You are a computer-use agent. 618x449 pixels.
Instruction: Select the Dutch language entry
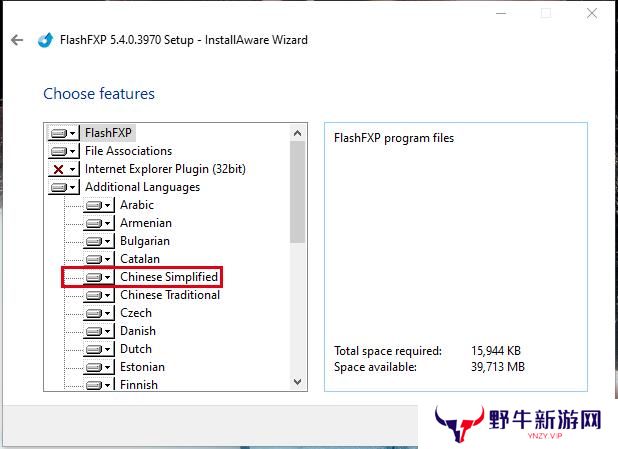pyautogui.click(x=136, y=349)
